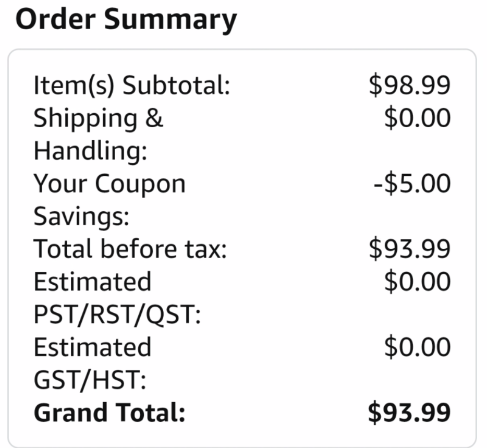Select the PST/RST/QST $0.00 tax amount
The width and height of the screenshot is (487, 448).
(417, 282)
